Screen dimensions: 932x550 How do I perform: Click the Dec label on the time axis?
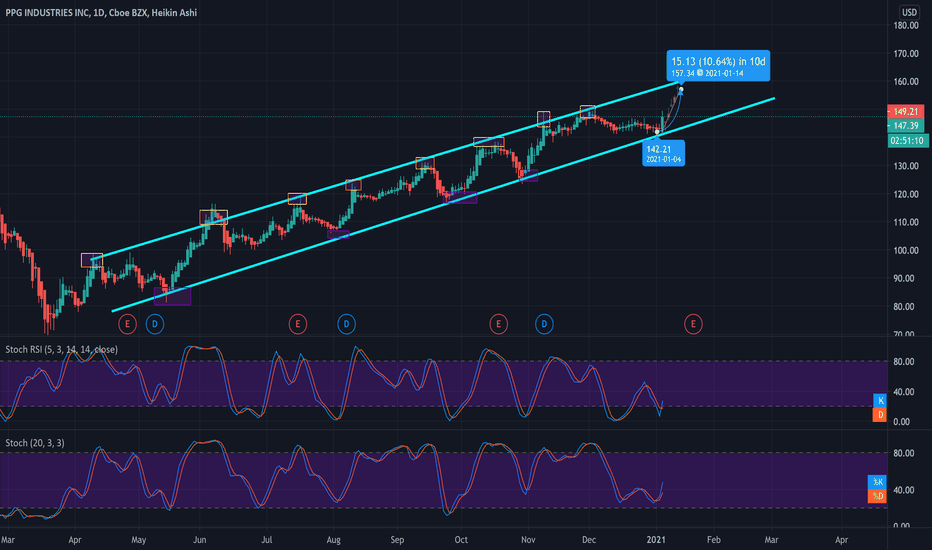coord(589,540)
